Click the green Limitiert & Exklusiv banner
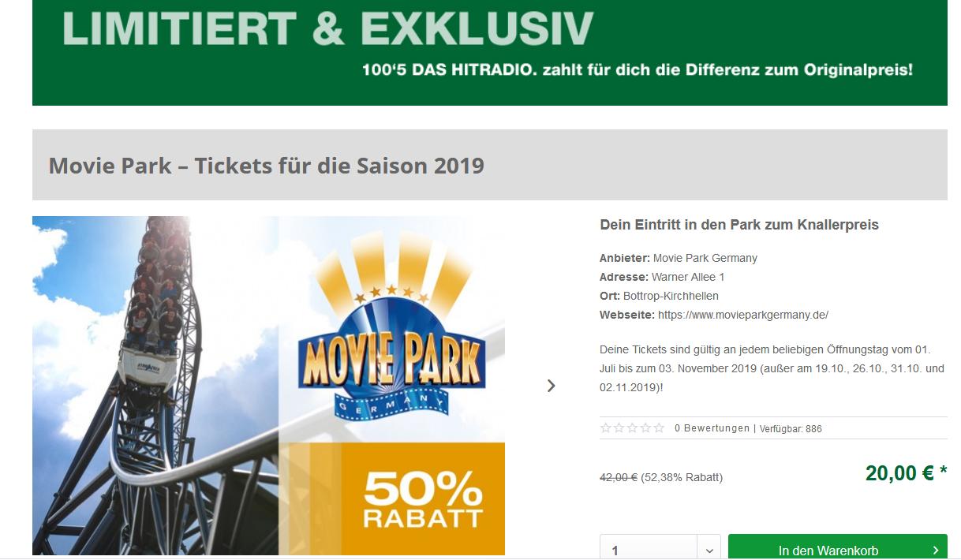961x560 pixels. pos(490,52)
